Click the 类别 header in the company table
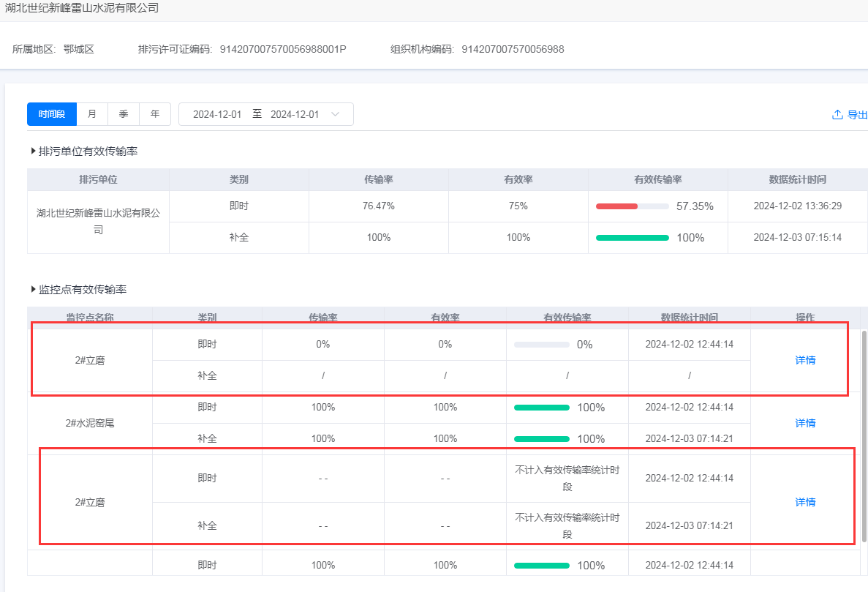This screenshot has height=592, width=868. (238, 179)
